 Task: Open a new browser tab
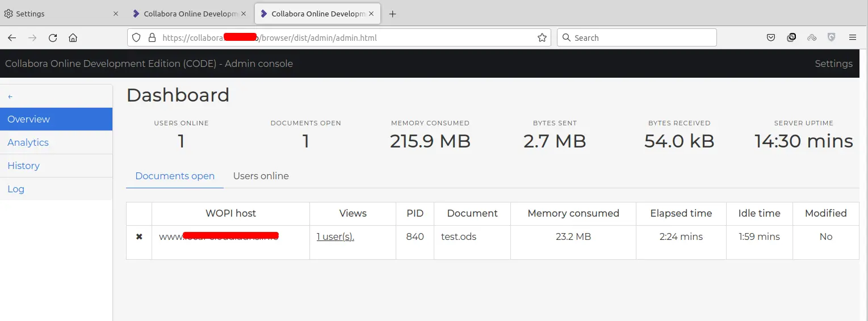[392, 14]
